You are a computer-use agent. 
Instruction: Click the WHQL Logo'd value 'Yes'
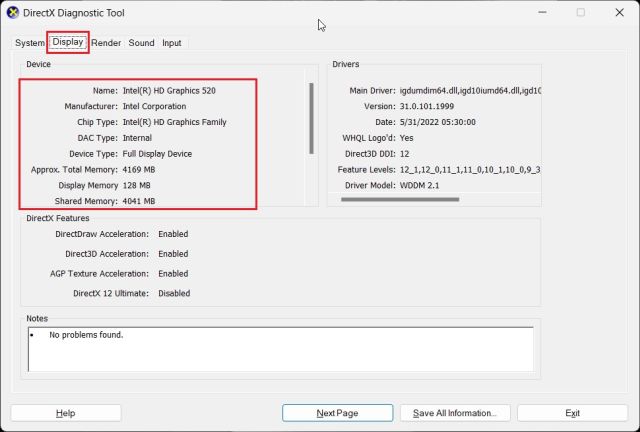[407, 138]
